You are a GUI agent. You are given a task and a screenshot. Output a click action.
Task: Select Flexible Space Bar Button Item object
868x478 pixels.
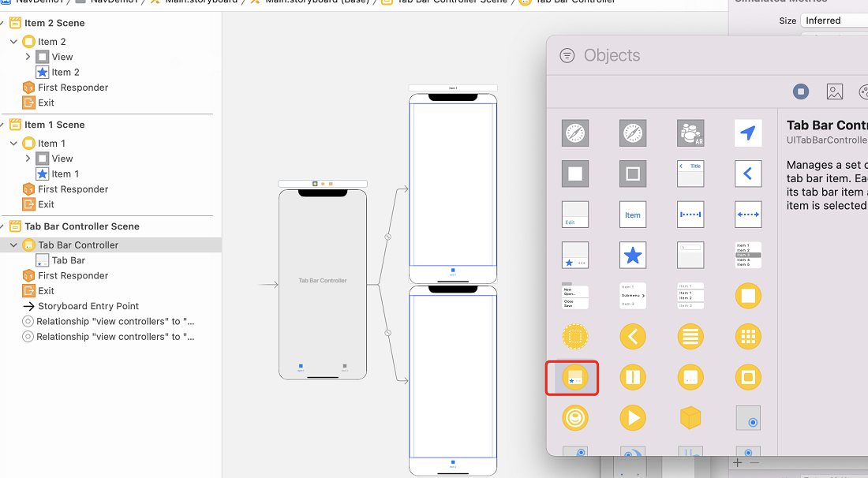pos(748,215)
